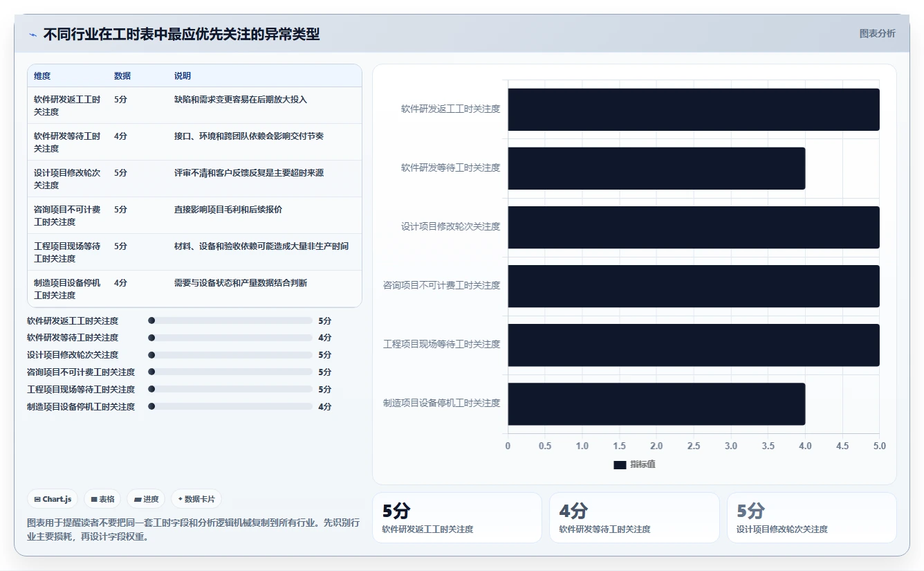Click the 软件研发等待工时关注度 progress bar
The image size is (924, 571).
point(230,338)
